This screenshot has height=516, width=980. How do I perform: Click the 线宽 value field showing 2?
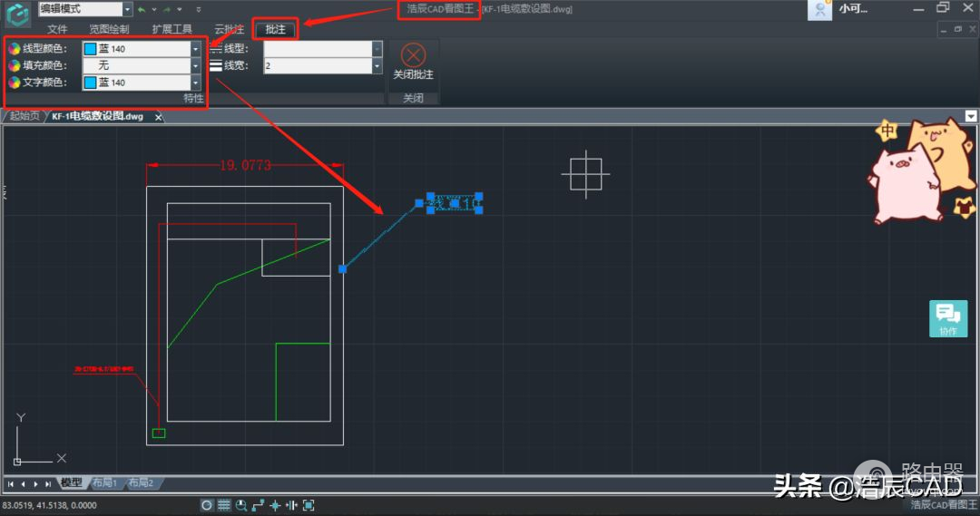[x=318, y=65]
